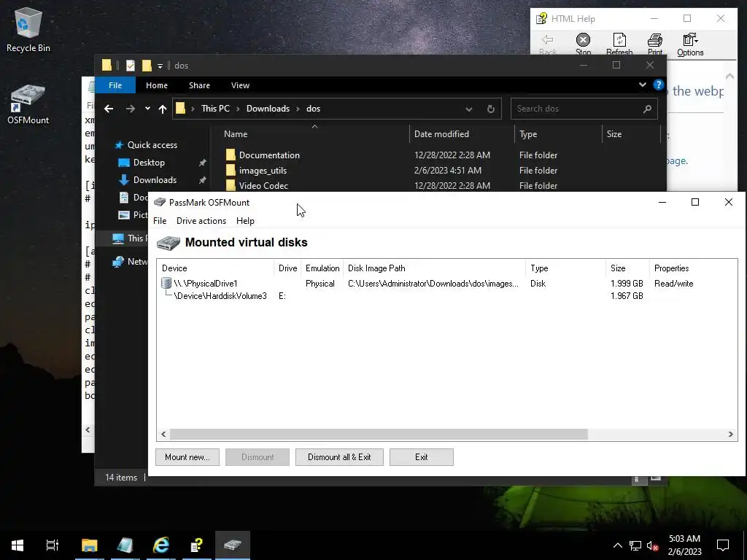
Task: Open File Explorer from the taskbar
Action: 89,545
